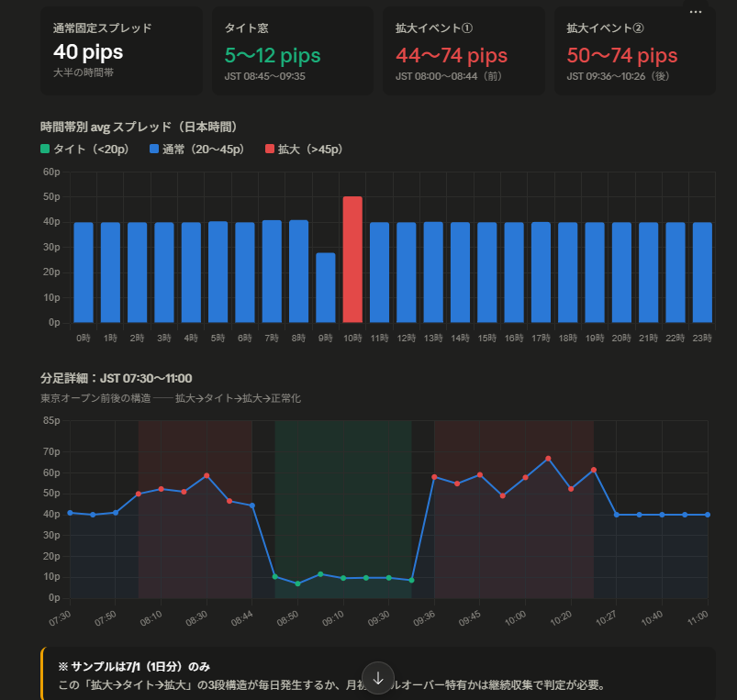Click the JST 08:00〜08:44（前） text
737x700 pixels.
(x=449, y=76)
